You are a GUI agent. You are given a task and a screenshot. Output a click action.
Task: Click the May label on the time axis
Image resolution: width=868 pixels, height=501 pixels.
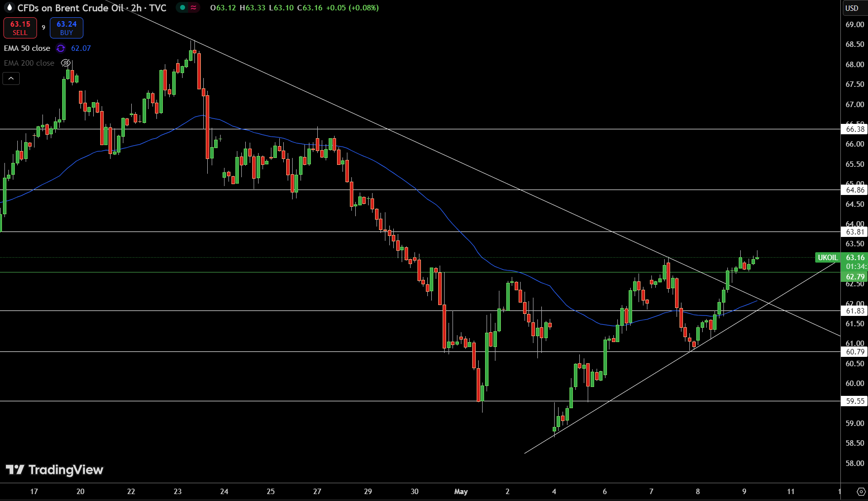tap(461, 492)
